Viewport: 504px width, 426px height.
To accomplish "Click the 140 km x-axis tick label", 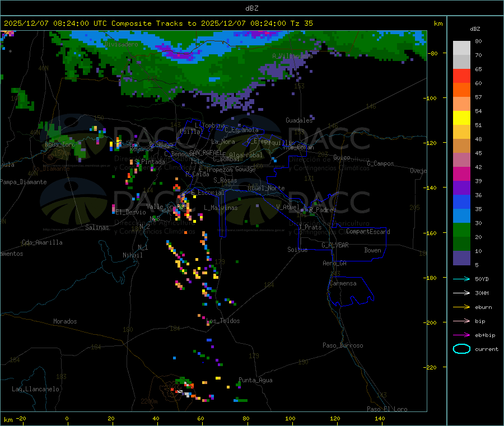I will (x=380, y=418).
